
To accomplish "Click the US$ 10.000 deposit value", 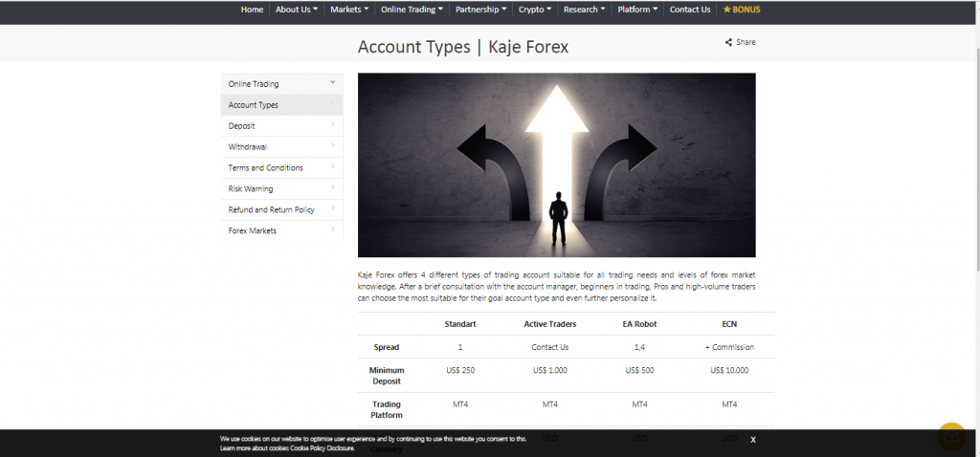I will [729, 370].
